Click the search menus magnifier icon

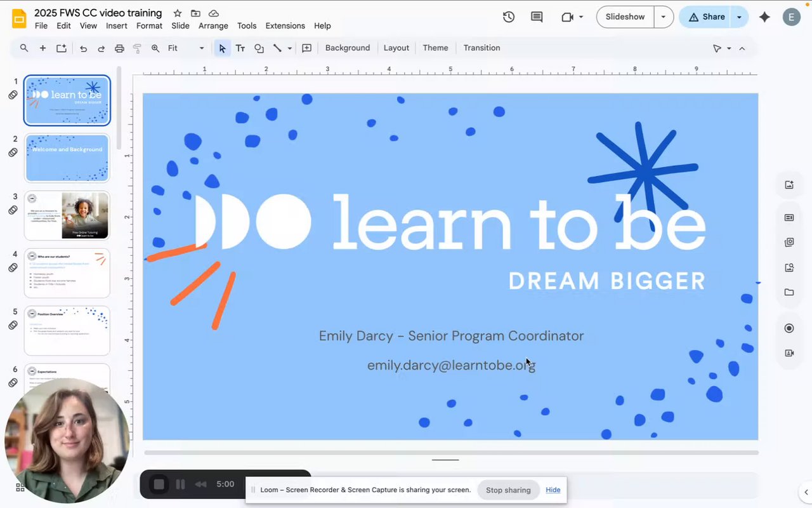click(x=24, y=48)
